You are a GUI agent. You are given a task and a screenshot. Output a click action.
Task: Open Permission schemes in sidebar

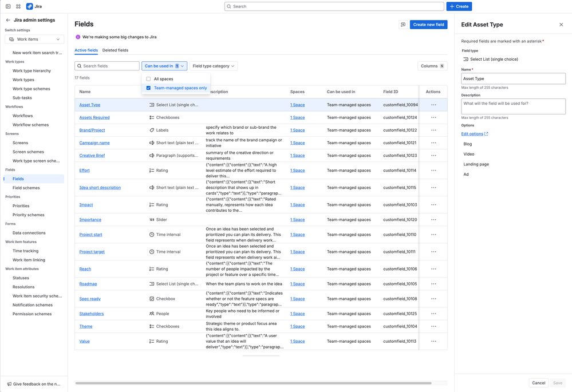(x=32, y=314)
